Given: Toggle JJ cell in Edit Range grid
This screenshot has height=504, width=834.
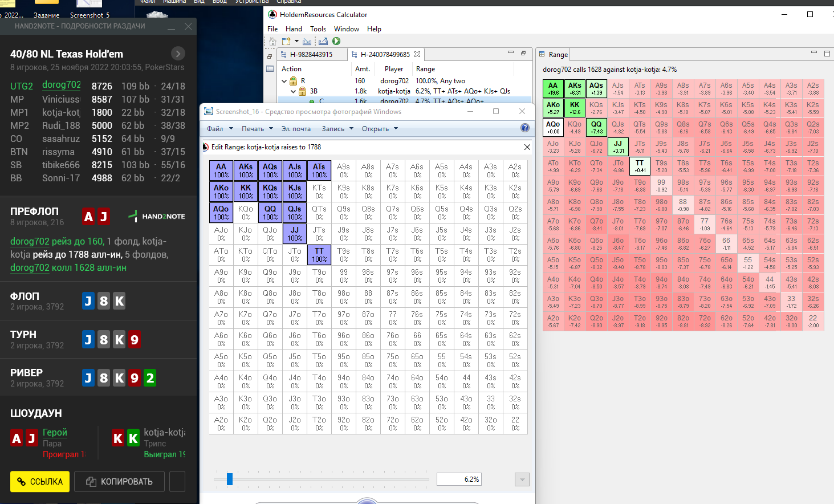Looking at the screenshot, I should point(295,234).
